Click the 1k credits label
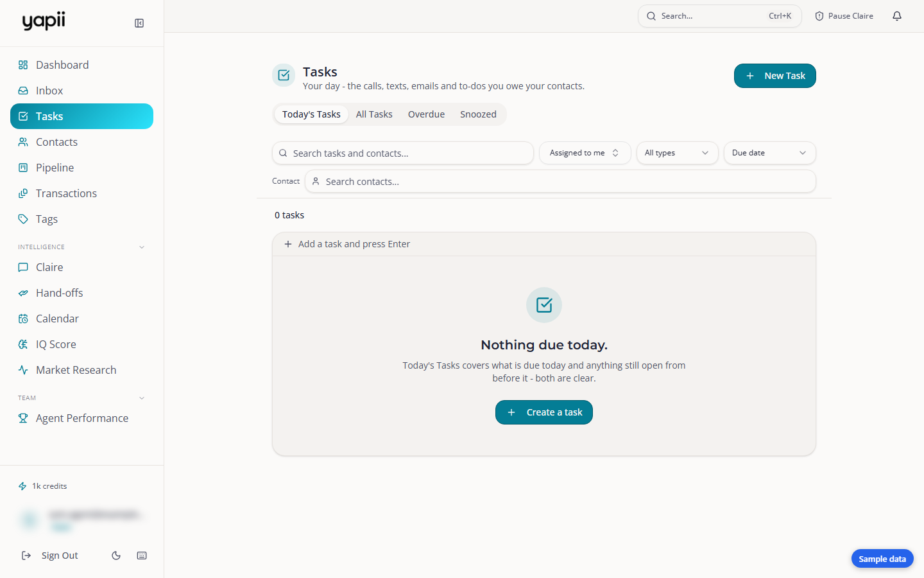The width and height of the screenshot is (924, 578). pos(49,486)
